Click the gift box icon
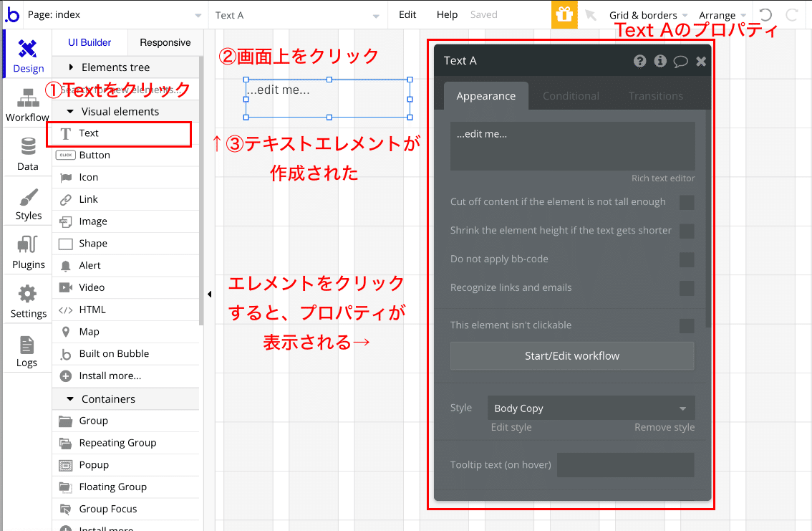Viewport: 812px width, 531px height. click(x=564, y=14)
